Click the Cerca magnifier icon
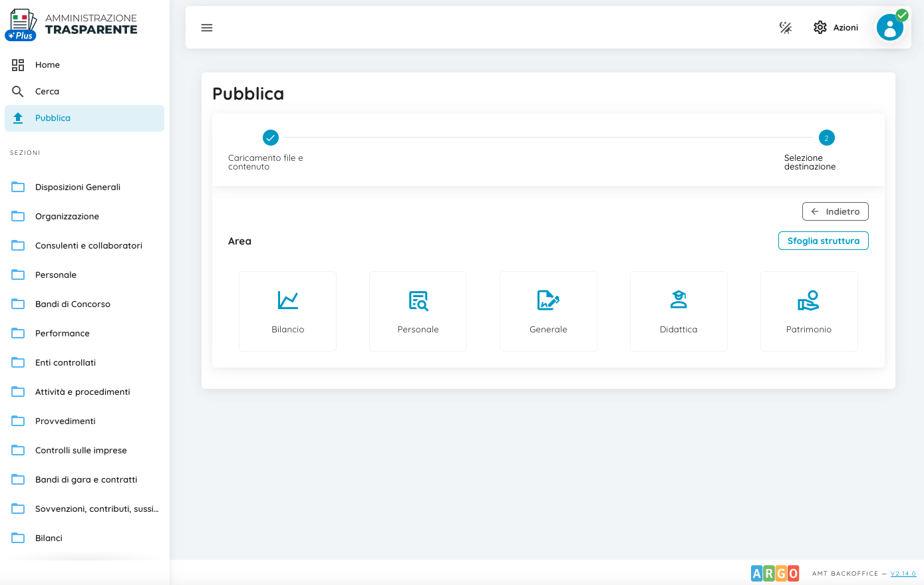Screen dimensions: 924x585 (18, 91)
